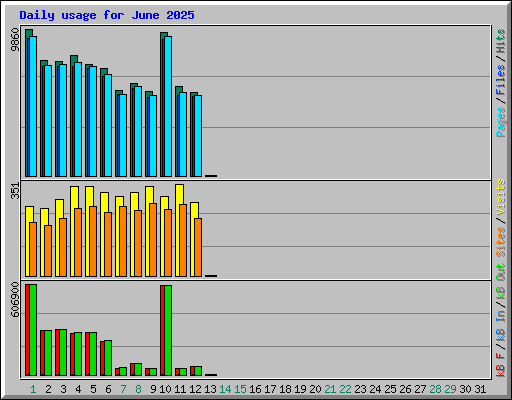Image resolution: width=512 pixels, height=400 pixels.
Task: Click day label 30 on the x-axis
Action: [x=465, y=389]
